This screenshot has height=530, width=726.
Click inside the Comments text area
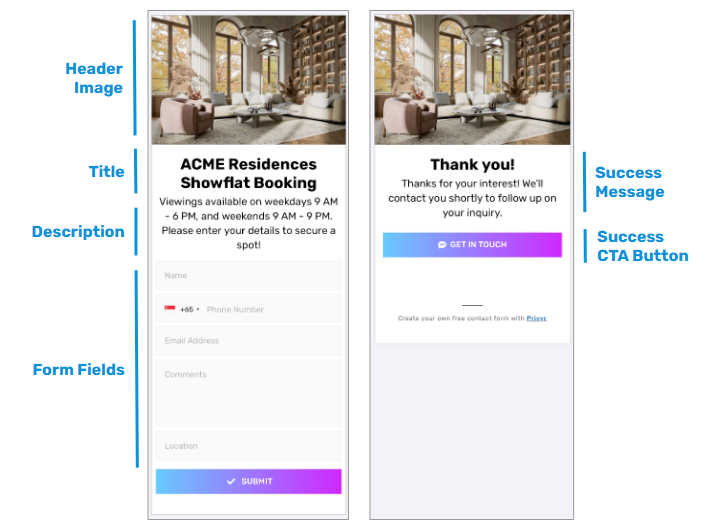248,393
